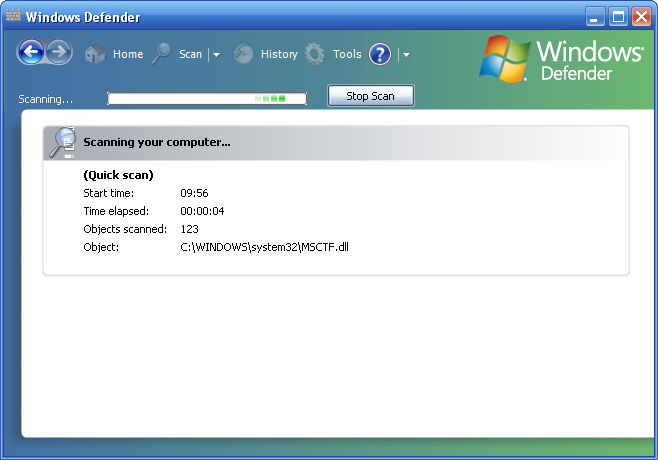This screenshot has width=658, height=460.
Task: Select the time elapsed value 00:00:04
Action: click(202, 211)
